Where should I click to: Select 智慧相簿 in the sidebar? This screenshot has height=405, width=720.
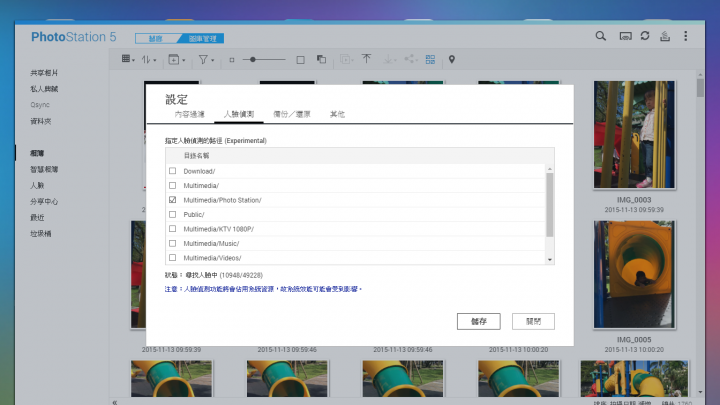pyautogui.click(x=44, y=169)
